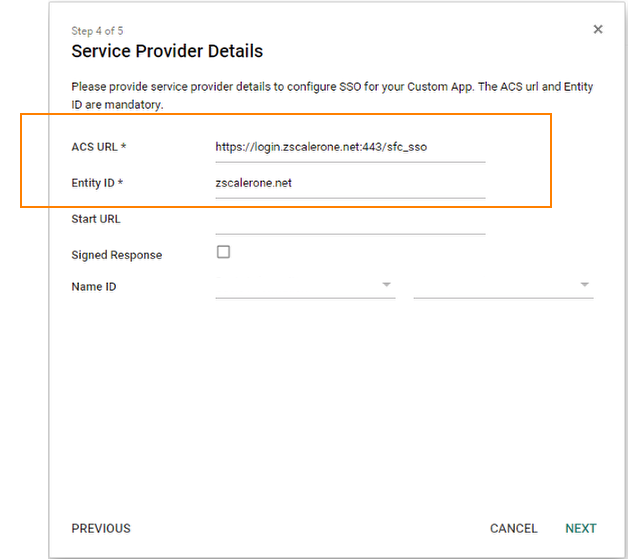
Task: Open the first Name ID field
Action: click(x=298, y=286)
